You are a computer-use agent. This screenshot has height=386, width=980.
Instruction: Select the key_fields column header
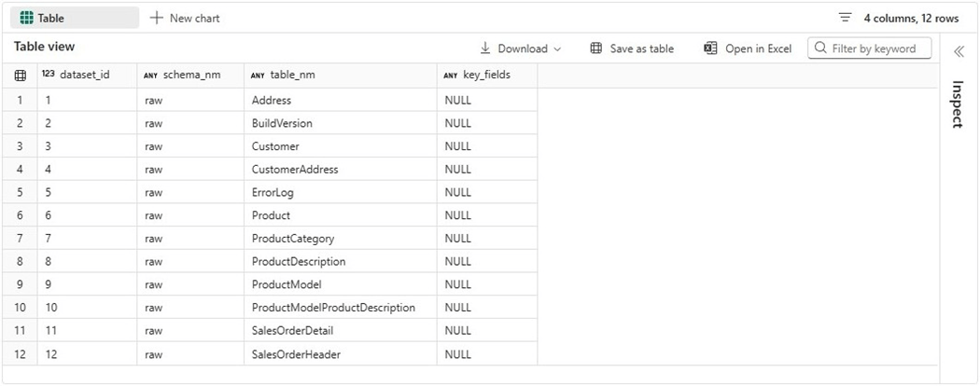[x=486, y=76]
